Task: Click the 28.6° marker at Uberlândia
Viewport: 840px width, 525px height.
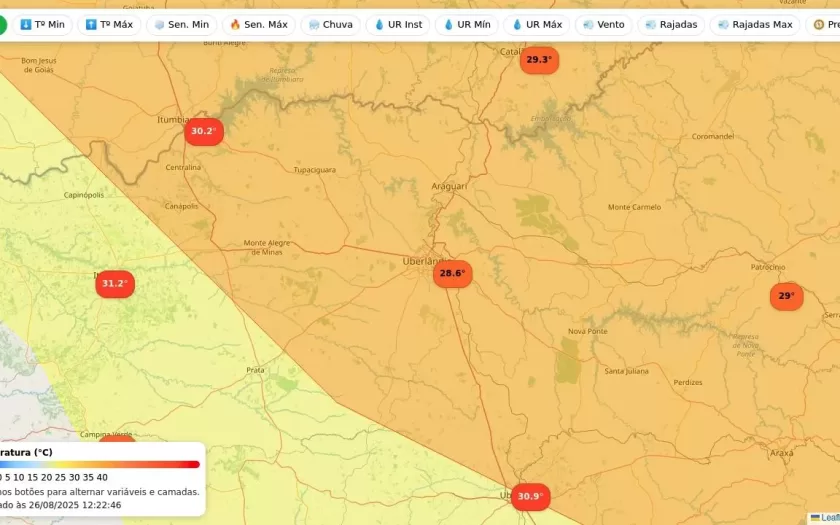Action: click(x=452, y=273)
